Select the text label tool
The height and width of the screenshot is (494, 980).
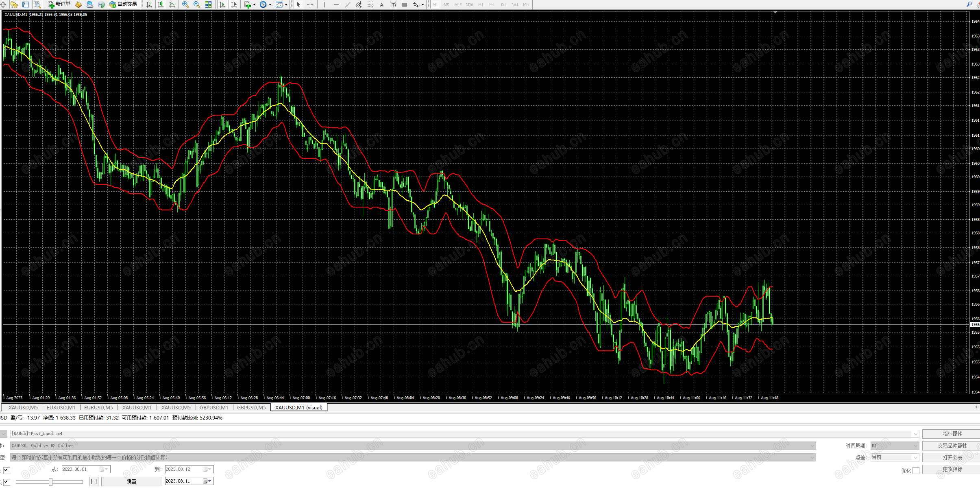(381, 4)
